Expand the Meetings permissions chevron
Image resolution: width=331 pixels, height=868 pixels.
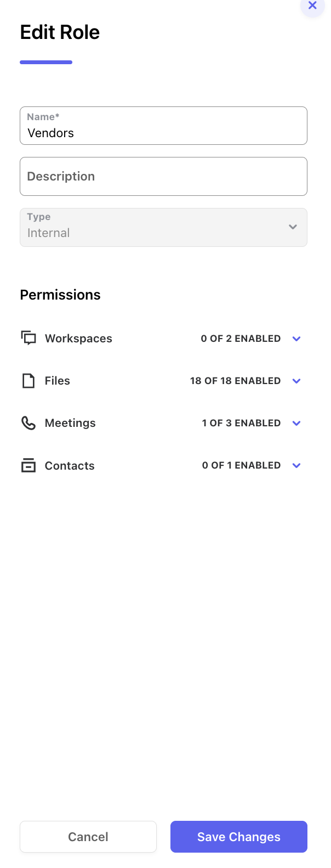[x=296, y=423]
